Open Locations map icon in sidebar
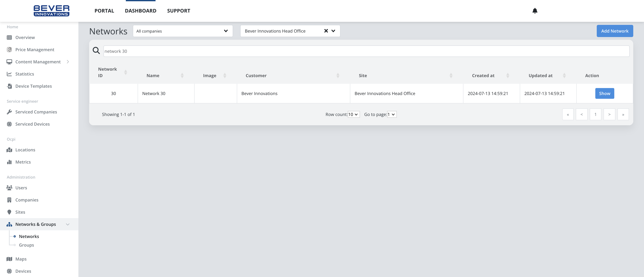644x277 pixels. (9, 150)
